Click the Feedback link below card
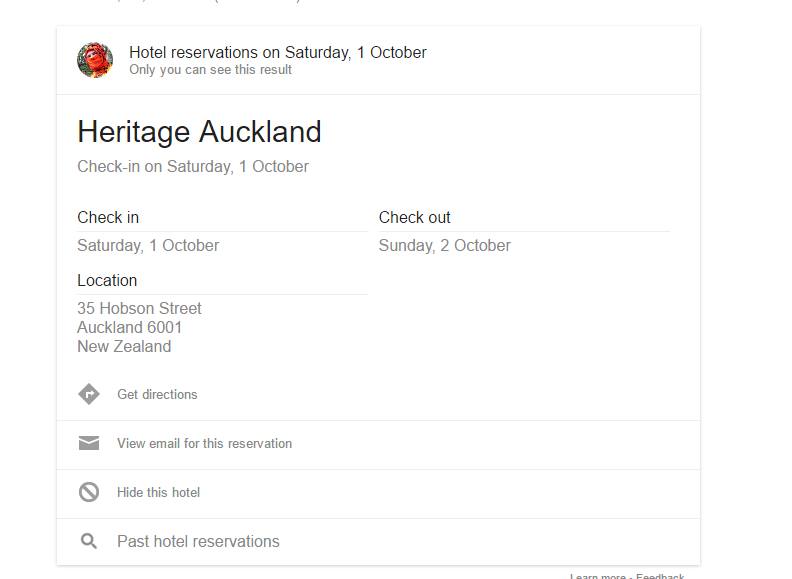This screenshot has height=579, width=792. pyautogui.click(x=660, y=576)
